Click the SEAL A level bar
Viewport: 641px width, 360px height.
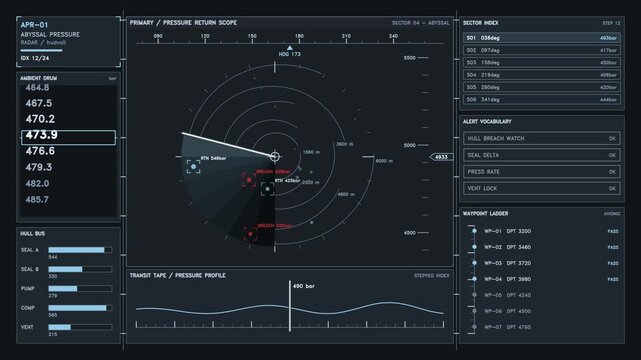coord(80,250)
